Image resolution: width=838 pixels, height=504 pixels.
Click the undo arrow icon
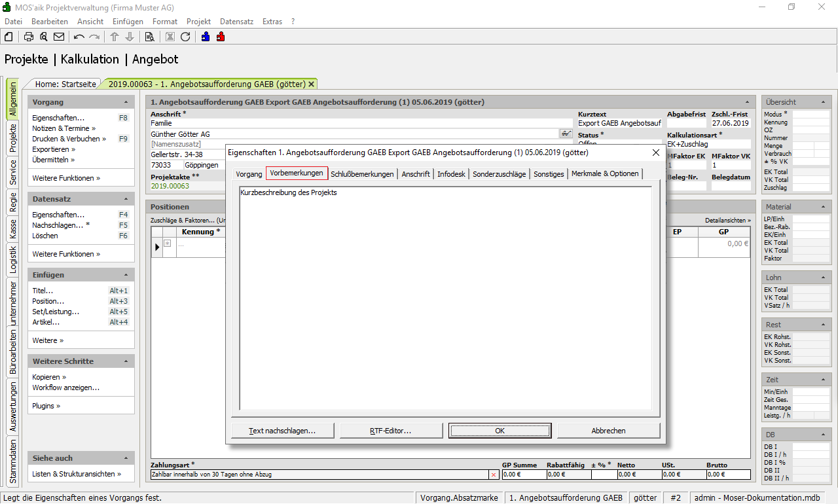(79, 37)
